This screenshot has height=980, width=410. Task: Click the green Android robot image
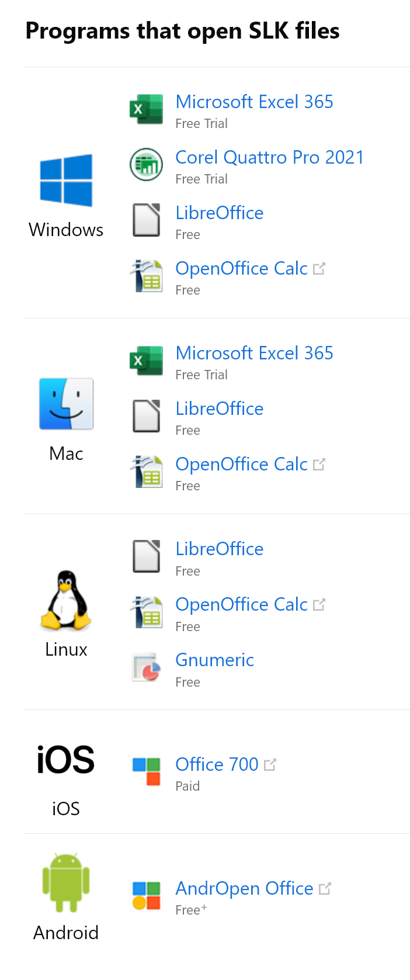pyautogui.click(x=66, y=882)
